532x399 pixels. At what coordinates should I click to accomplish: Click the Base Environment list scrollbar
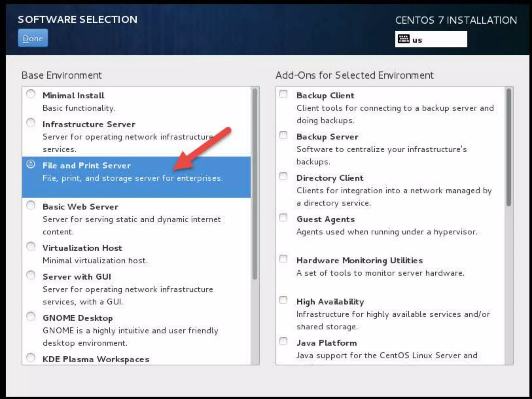point(255,184)
